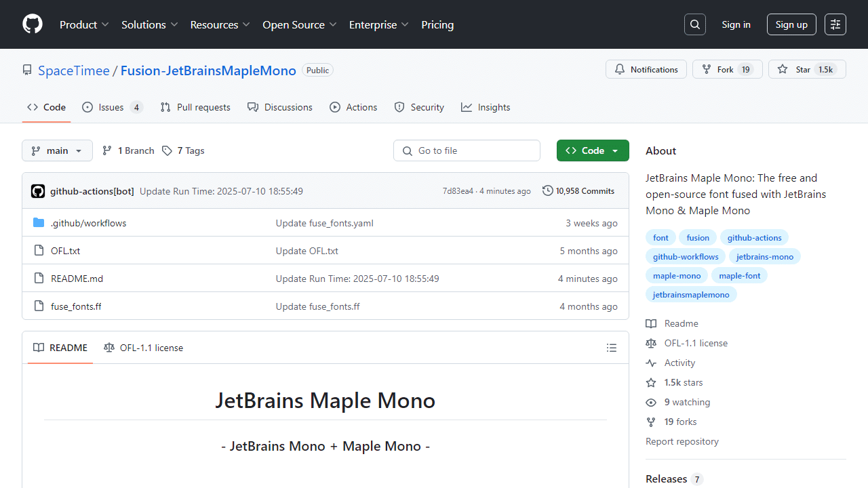The image size is (868, 488).
Task: Click the star icon on Star button
Action: (x=783, y=70)
